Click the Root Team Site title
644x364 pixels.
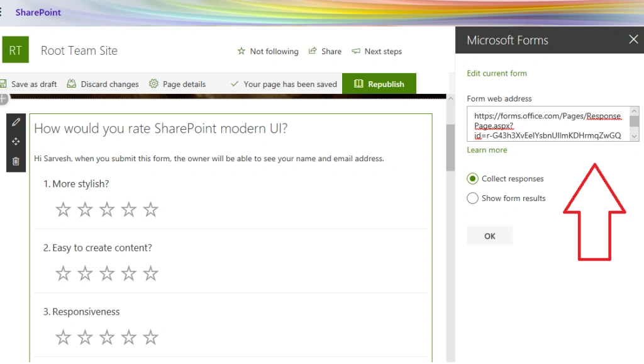pos(79,50)
